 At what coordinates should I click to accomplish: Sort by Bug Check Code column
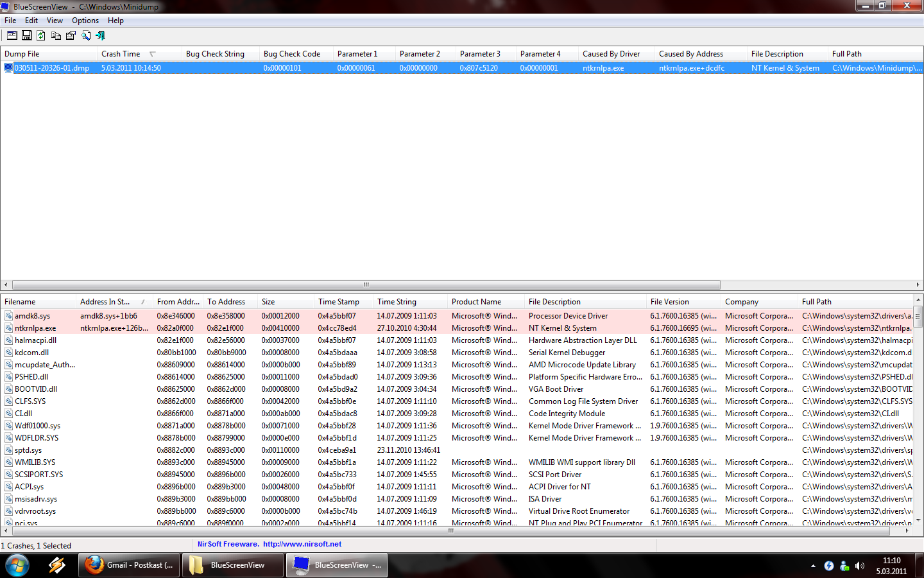pos(296,54)
